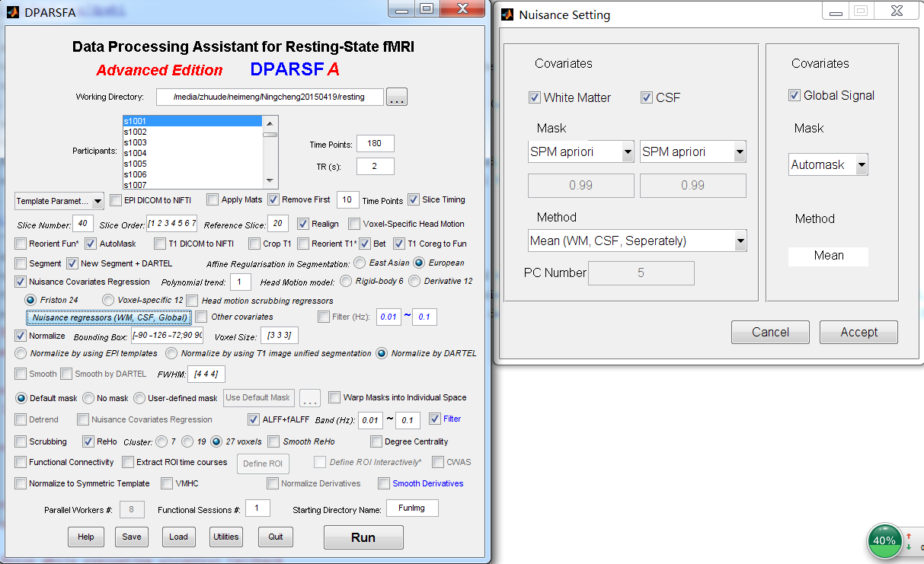The width and height of the screenshot is (924, 564).
Task: Open the Template Parameters dropdown
Action: click(x=60, y=201)
